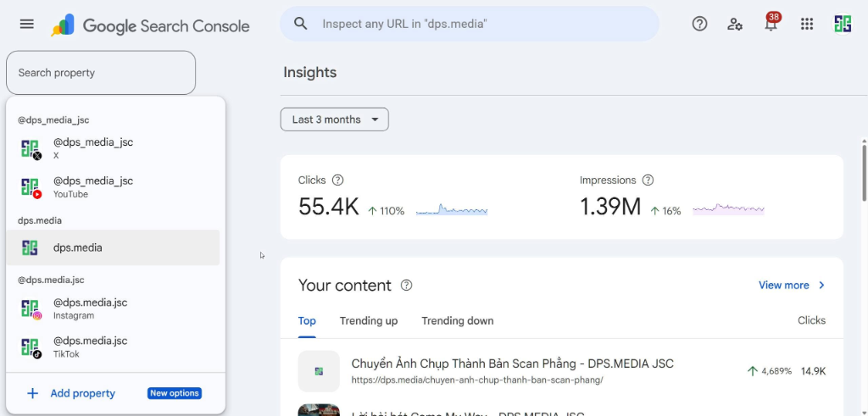Click the Impressions sparkline chart
This screenshot has width=868, height=416.
(728, 209)
